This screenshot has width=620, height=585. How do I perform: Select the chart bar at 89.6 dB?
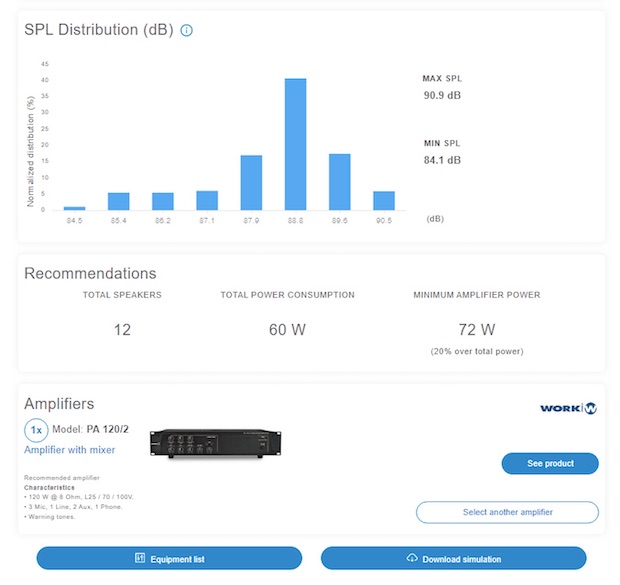(340, 182)
